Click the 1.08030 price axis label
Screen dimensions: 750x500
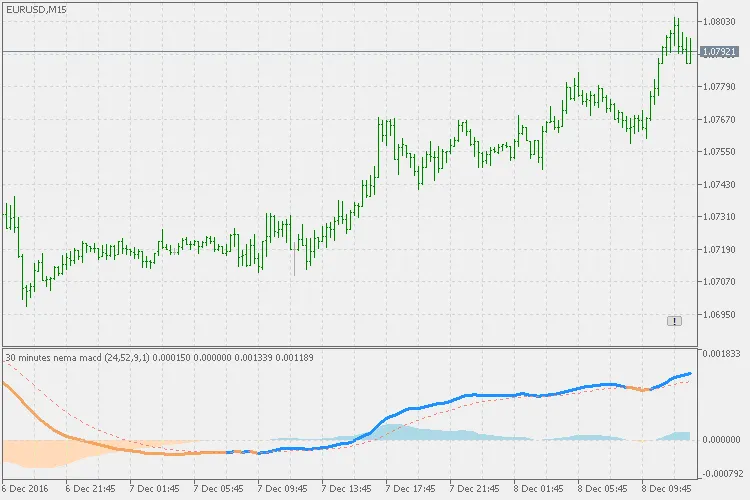pyautogui.click(x=720, y=22)
